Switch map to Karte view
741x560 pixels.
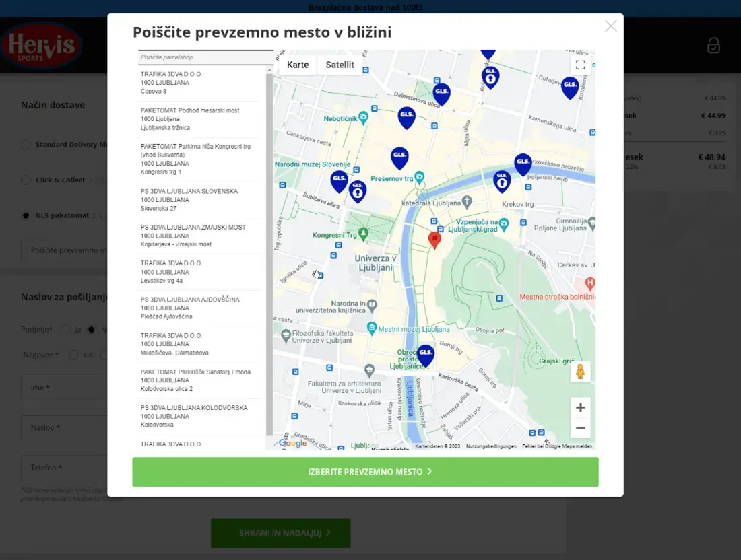(298, 65)
